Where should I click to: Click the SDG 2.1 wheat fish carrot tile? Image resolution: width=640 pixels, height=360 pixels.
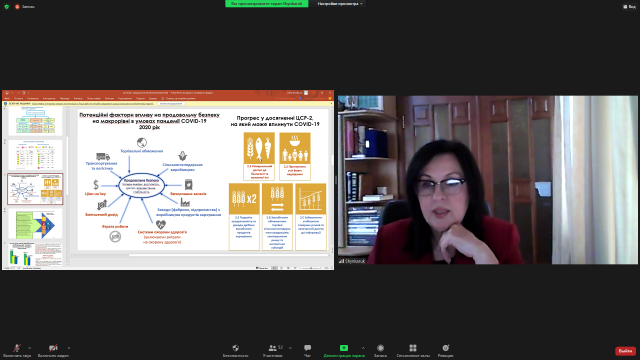pos(259,156)
